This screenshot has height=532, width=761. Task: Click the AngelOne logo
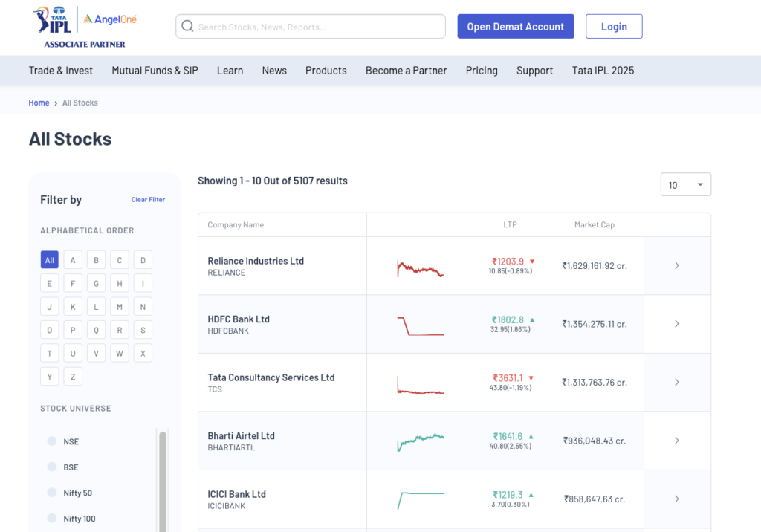[x=110, y=19]
